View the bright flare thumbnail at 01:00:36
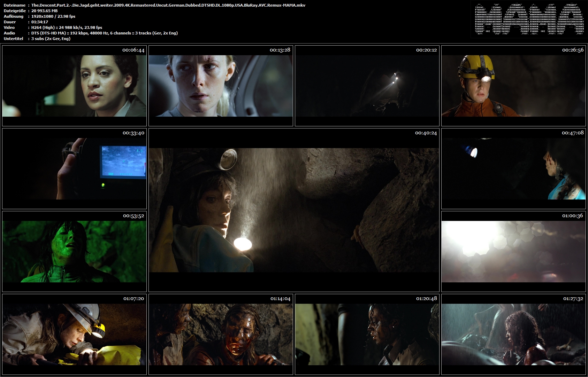Screen dimensions: 588x377 (513, 251)
